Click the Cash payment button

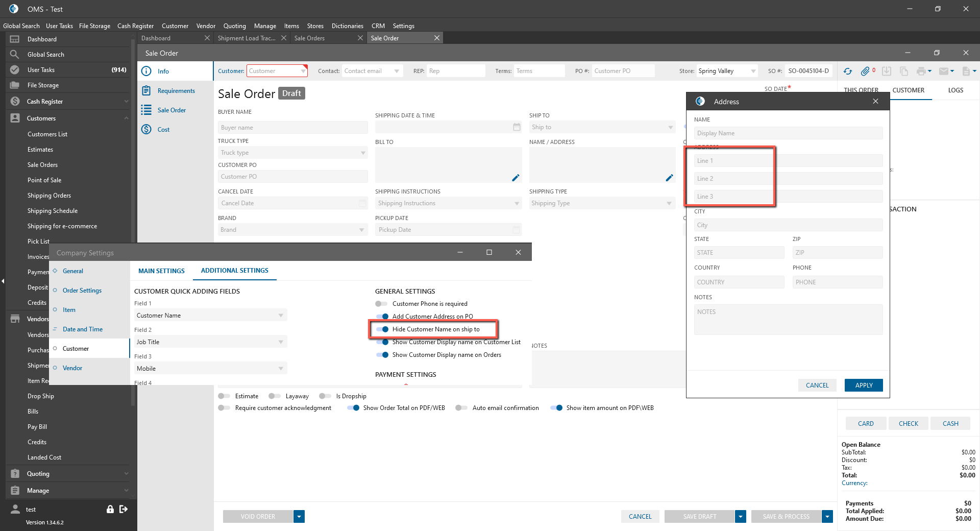point(950,423)
